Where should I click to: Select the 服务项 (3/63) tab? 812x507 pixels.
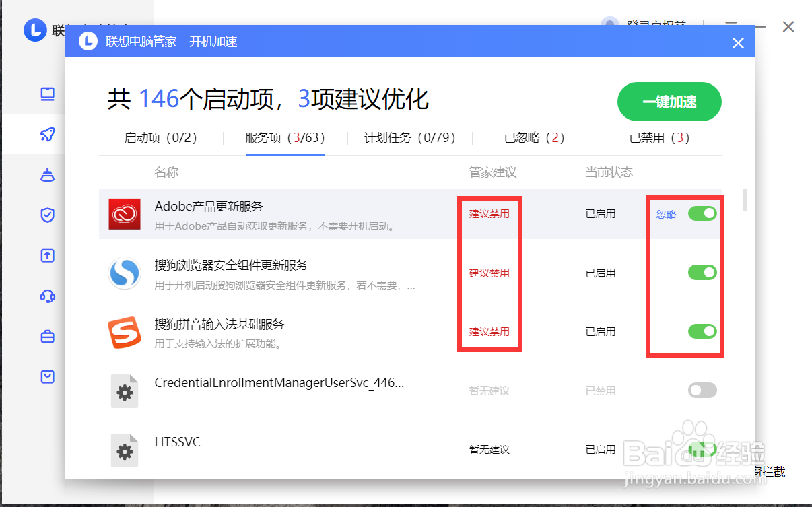[x=285, y=138]
